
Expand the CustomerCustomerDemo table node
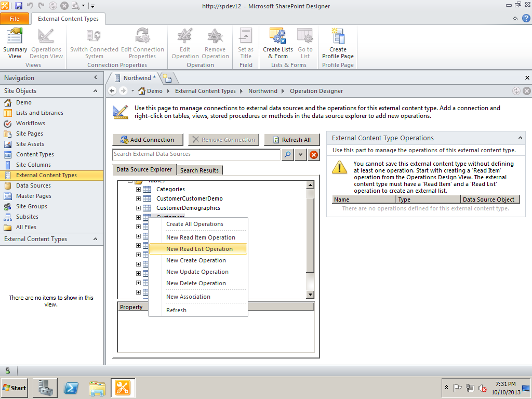[x=138, y=198]
